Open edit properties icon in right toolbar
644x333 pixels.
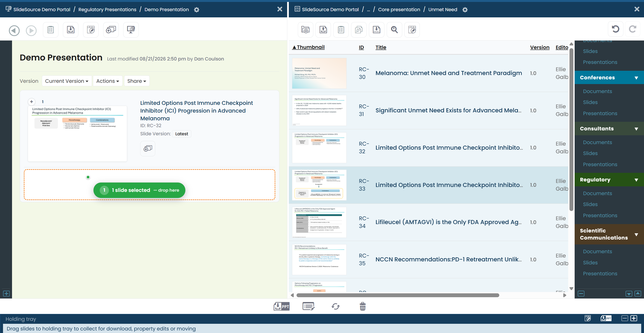412,30
